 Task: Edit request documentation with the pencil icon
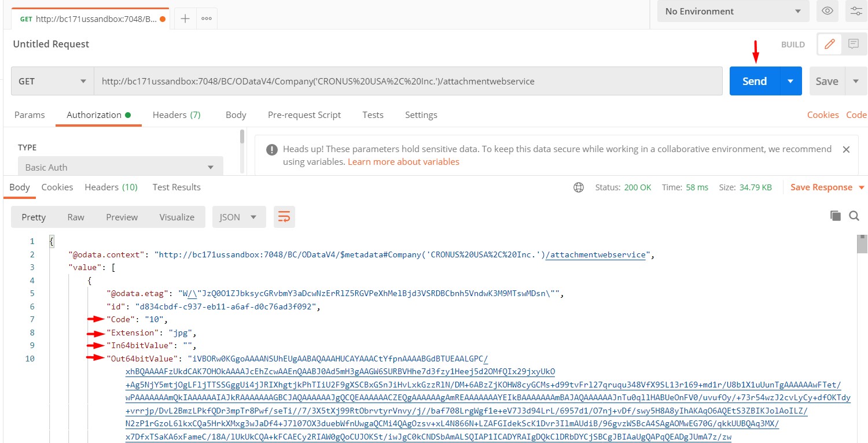point(829,44)
